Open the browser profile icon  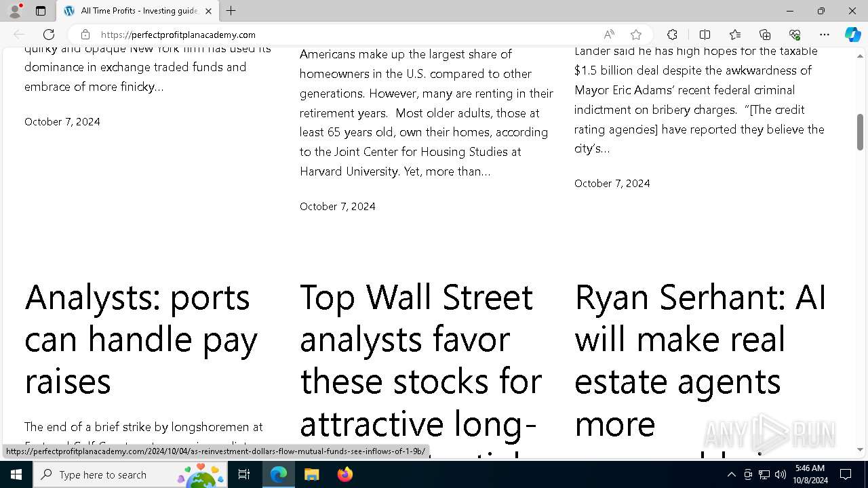point(15,11)
